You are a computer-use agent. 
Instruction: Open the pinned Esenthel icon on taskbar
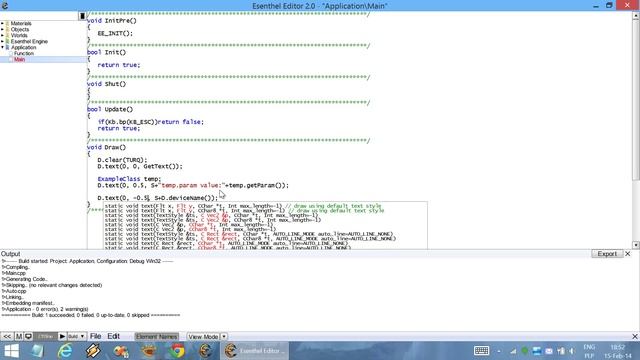[205, 351]
